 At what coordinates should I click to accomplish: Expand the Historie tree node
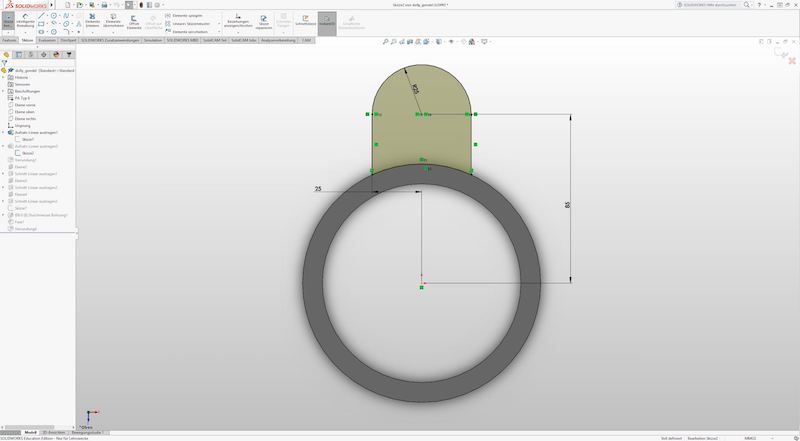pos(3,78)
